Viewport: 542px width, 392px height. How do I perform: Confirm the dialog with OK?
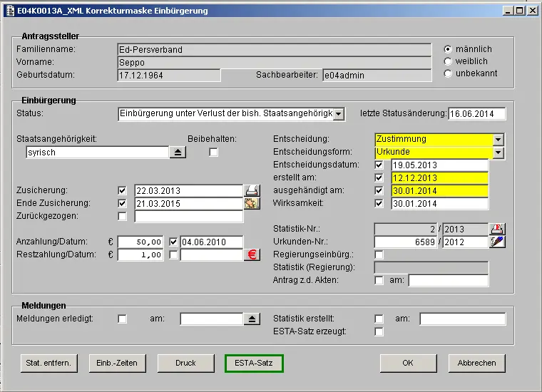408,363
